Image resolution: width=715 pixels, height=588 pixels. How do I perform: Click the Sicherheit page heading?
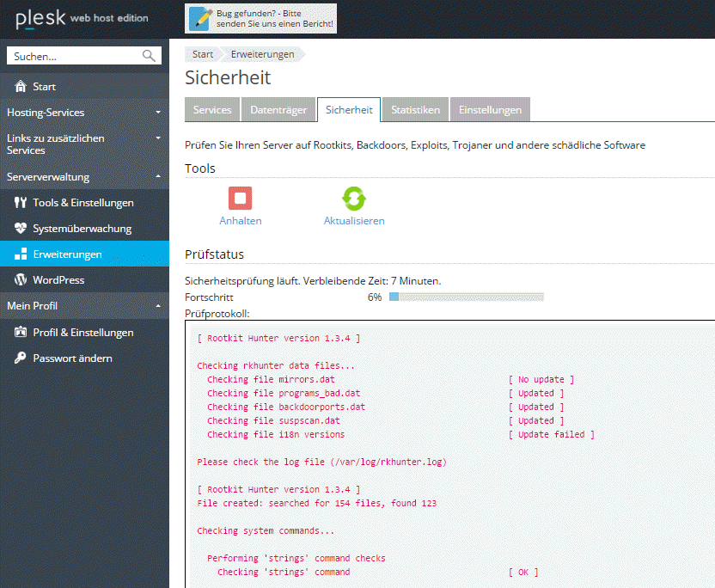click(x=228, y=77)
